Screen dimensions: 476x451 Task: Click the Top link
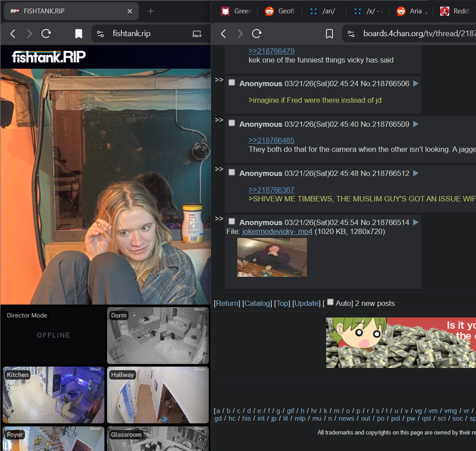coord(282,303)
